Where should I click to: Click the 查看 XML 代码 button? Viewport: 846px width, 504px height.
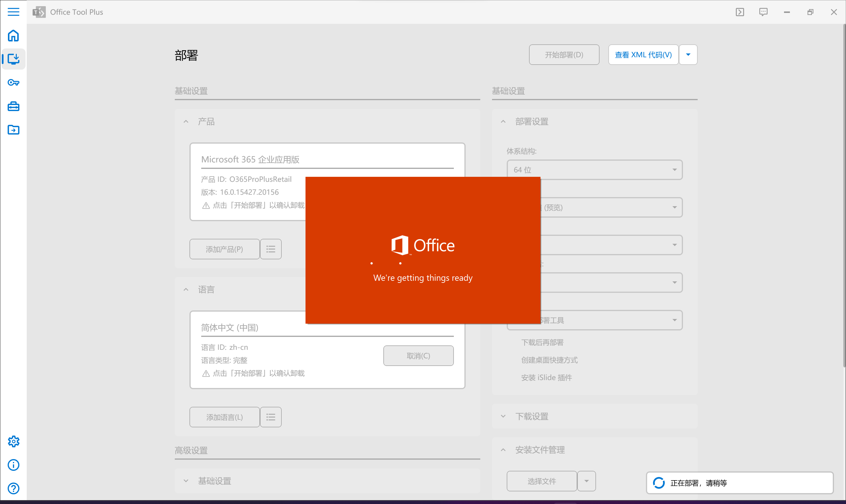pos(643,54)
